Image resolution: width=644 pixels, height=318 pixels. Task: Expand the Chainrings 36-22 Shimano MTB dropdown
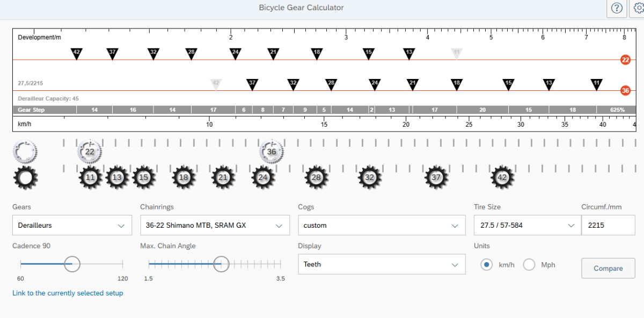click(x=215, y=226)
